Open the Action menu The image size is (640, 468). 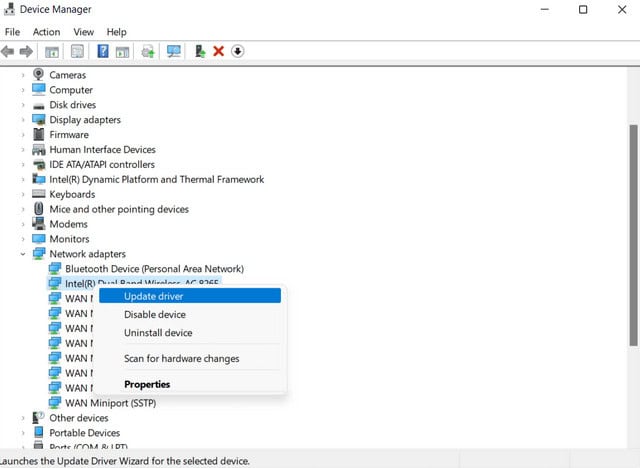coord(47,32)
